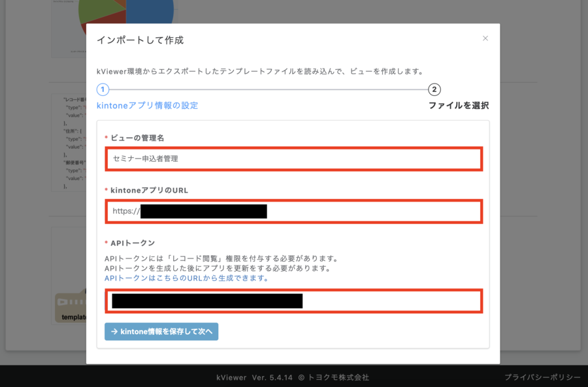Click kViewer Ver. 5.4.14 footer text

[254, 377]
